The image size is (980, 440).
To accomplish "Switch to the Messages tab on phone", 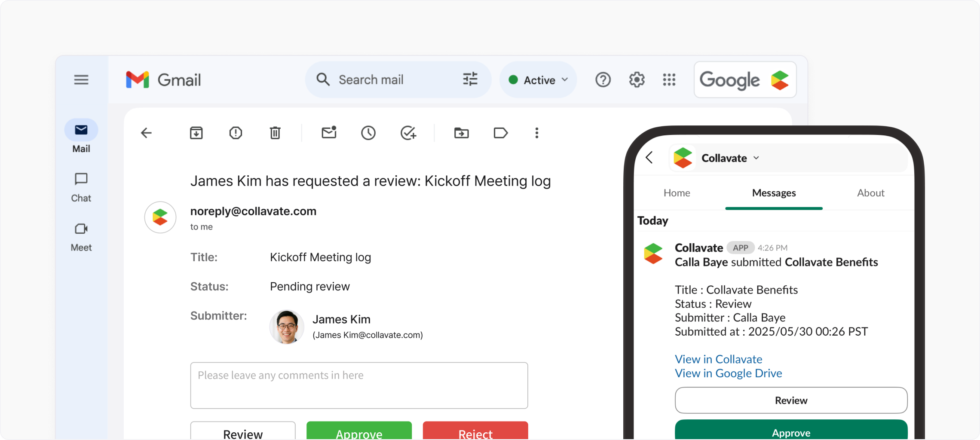I will tap(774, 193).
